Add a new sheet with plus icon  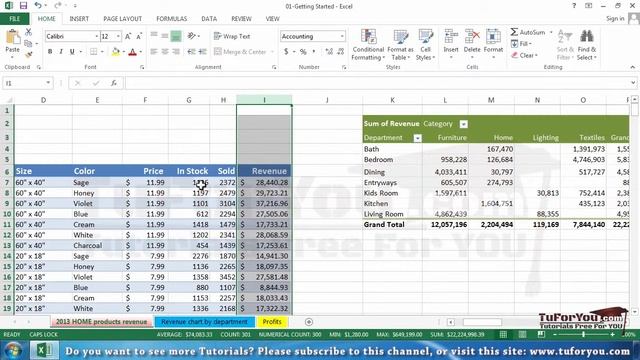[x=309, y=322]
